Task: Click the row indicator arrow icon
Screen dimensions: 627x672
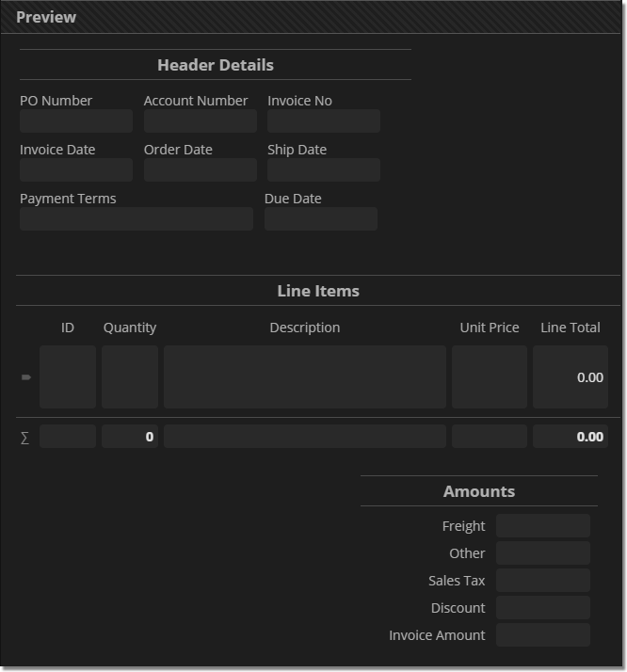Action: click(x=26, y=377)
